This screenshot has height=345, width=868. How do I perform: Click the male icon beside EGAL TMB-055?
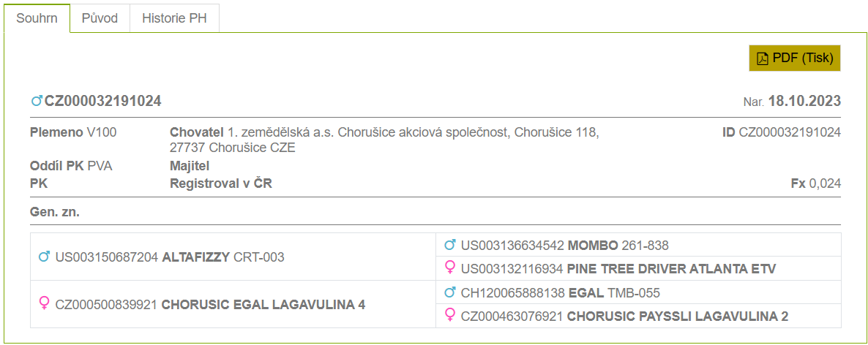(450, 292)
